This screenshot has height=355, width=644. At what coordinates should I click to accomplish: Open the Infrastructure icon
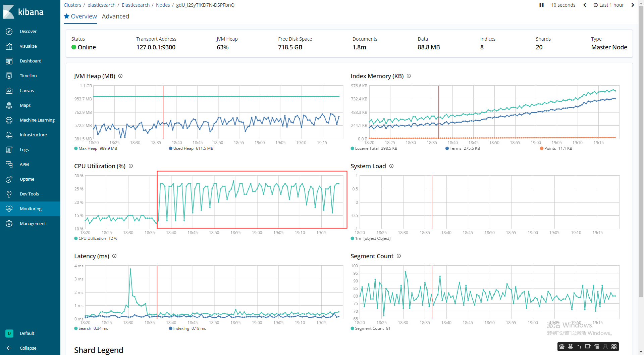click(9, 135)
